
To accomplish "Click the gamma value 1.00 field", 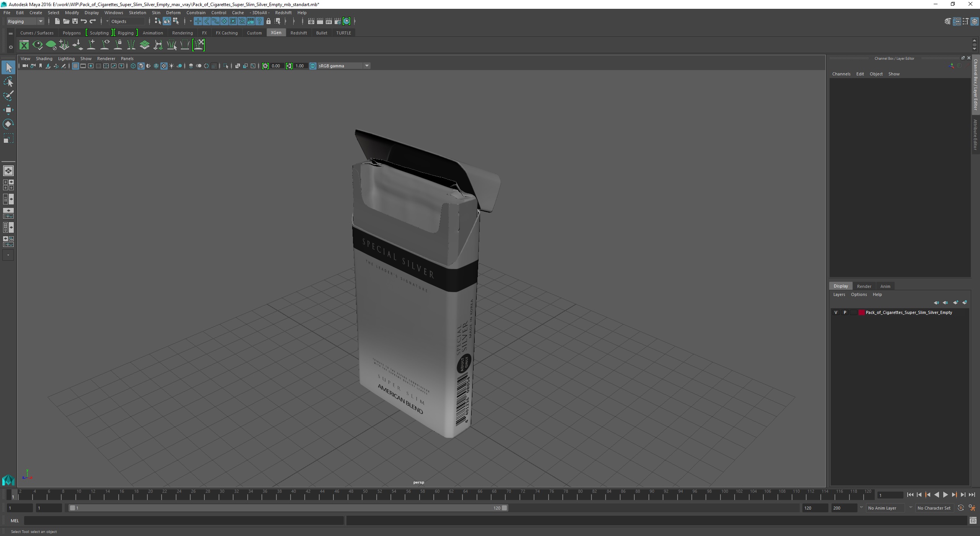I will pyautogui.click(x=300, y=66).
